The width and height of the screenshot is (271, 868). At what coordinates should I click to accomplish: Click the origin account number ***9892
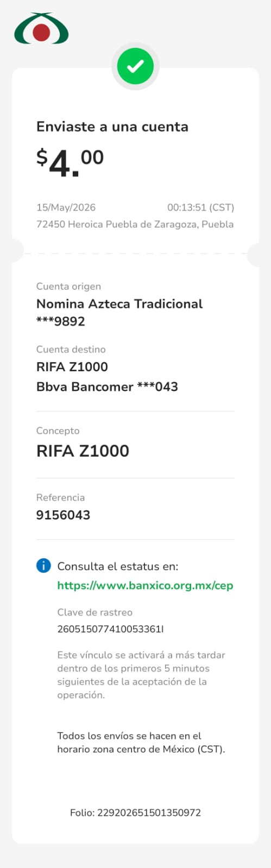[x=61, y=321]
